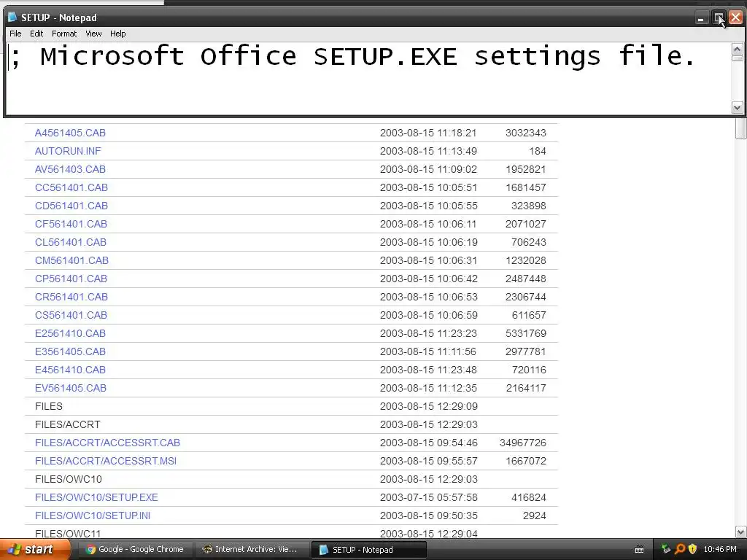Image resolution: width=747 pixels, height=560 pixels.
Task: Click timestamp 2003-07-15 05:57:58
Action: 428,497
